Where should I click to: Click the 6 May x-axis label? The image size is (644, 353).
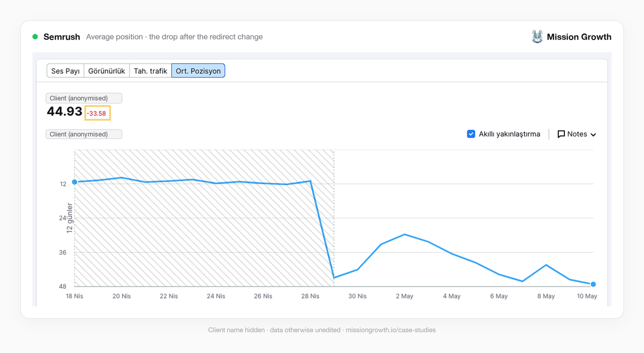[x=499, y=296]
